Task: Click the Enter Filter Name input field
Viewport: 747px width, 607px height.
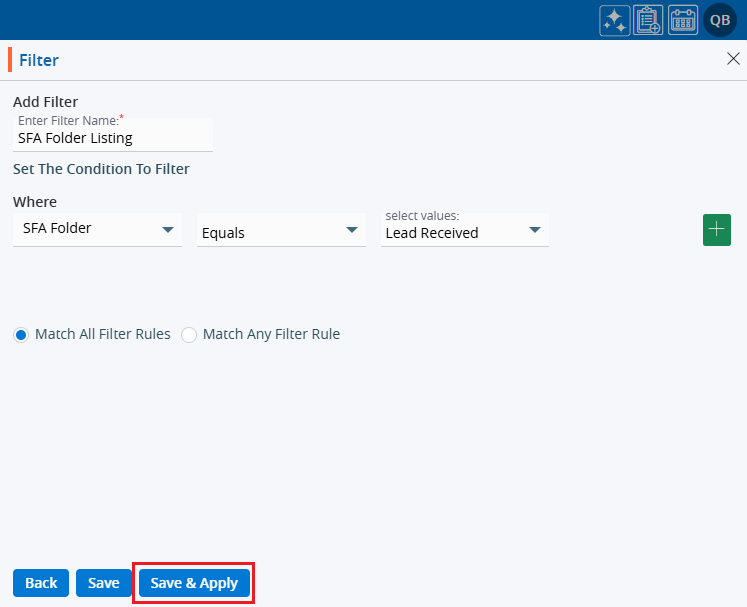Action: coord(112,138)
